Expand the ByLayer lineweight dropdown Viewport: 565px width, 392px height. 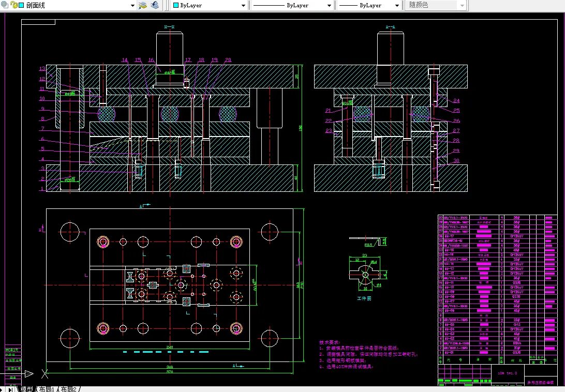(397, 5)
